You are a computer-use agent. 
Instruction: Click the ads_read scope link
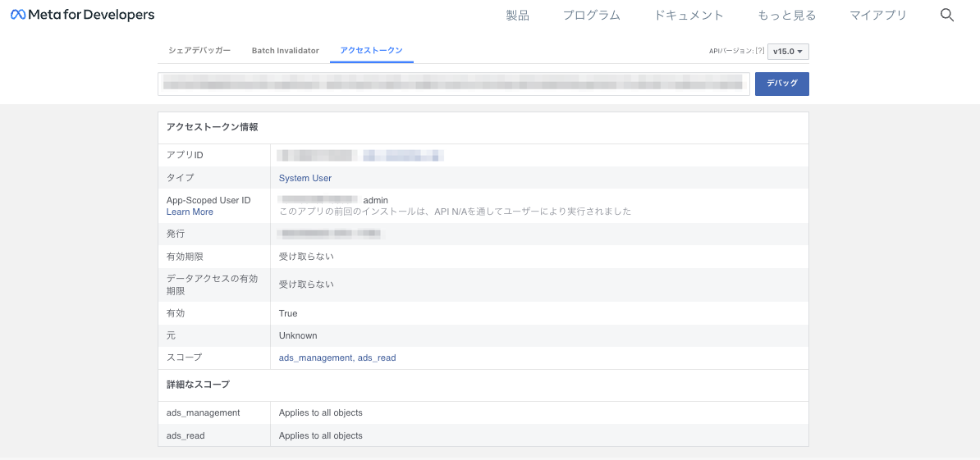(x=377, y=358)
